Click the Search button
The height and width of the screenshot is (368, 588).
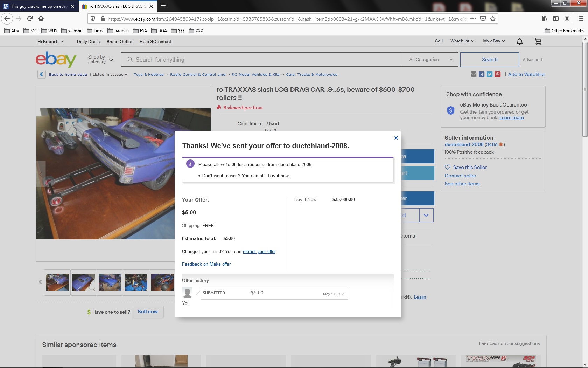(x=490, y=60)
